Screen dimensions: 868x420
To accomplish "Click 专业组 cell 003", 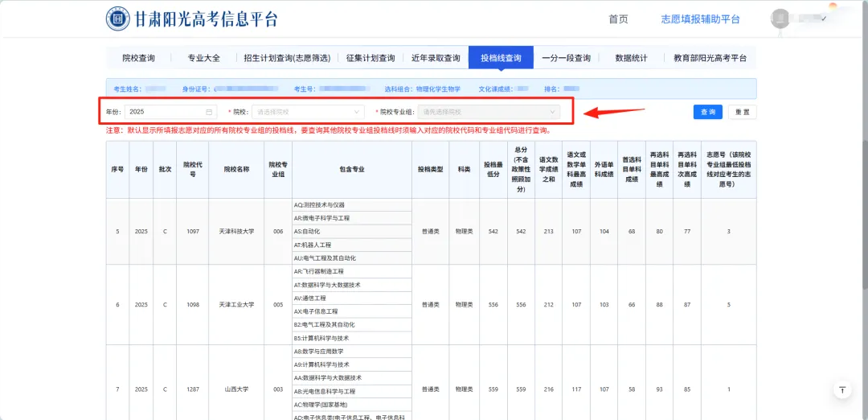I will coord(278,389).
